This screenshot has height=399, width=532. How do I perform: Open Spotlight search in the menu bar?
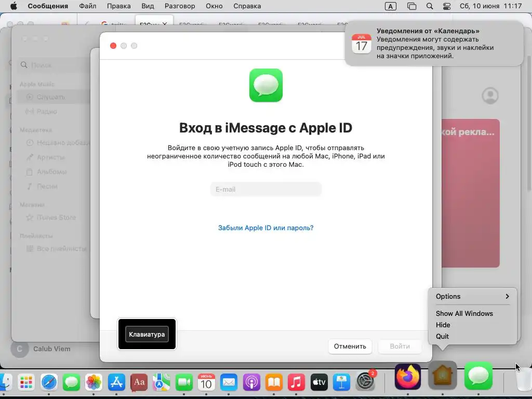point(430,6)
